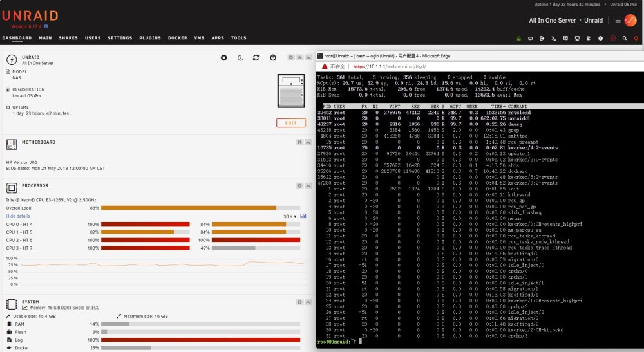Click the rsyslogd row in terminal
Image resolution: width=644 pixels, height=352 pixels.
coord(480,113)
